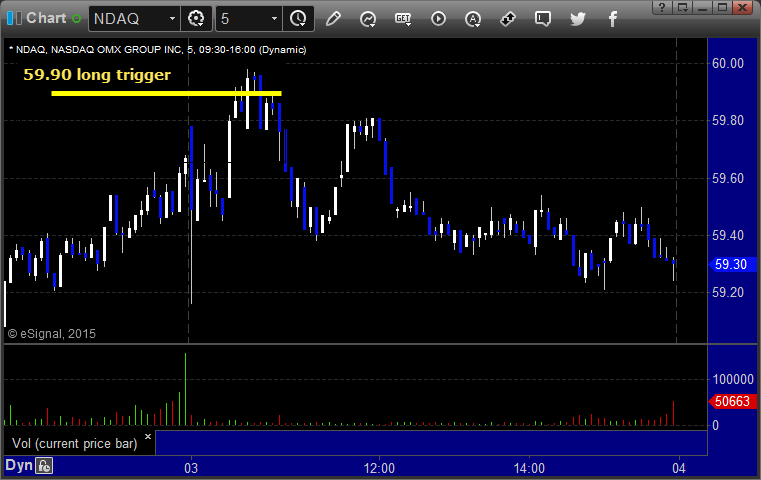Toggle the lock icon beside Dyn
The width and height of the screenshot is (761, 480).
coord(44,466)
